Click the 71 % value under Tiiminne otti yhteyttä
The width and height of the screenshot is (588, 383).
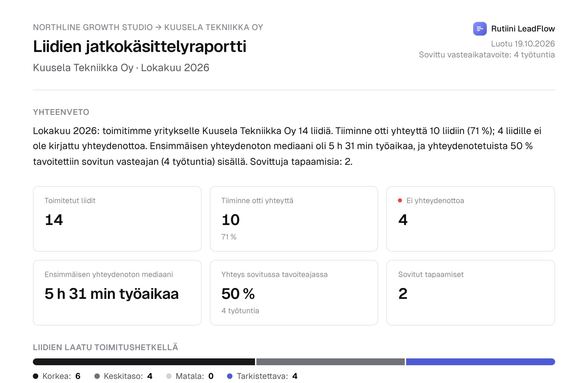(229, 237)
